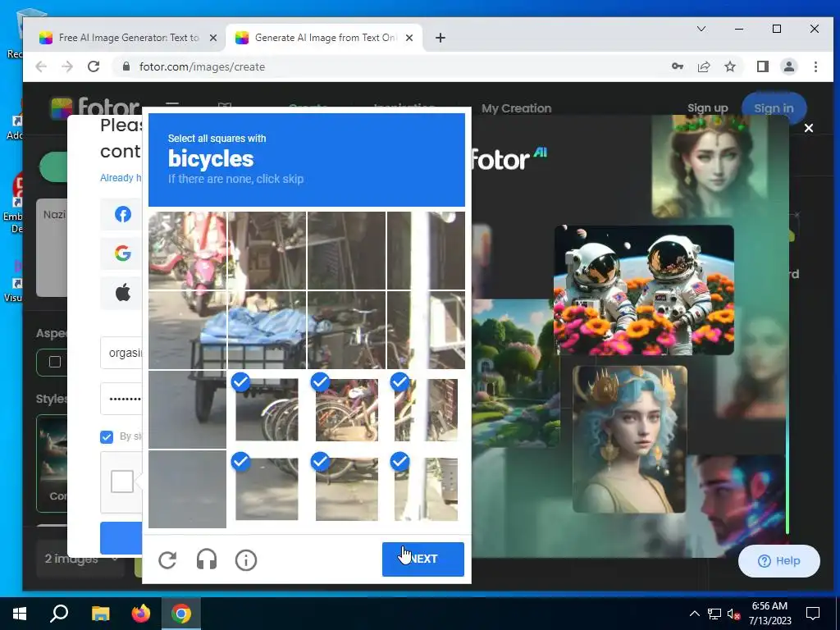Share this page icon
The image size is (840, 630).
703,66
